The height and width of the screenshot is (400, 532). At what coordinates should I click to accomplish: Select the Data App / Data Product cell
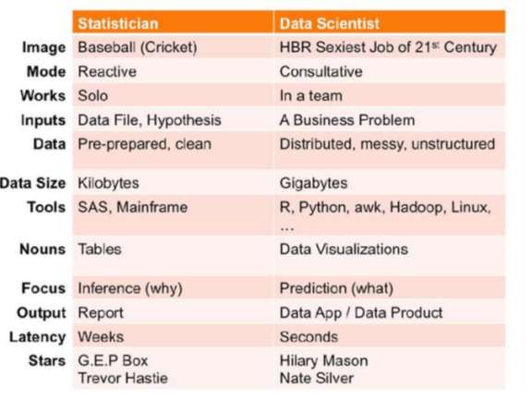click(x=390, y=312)
